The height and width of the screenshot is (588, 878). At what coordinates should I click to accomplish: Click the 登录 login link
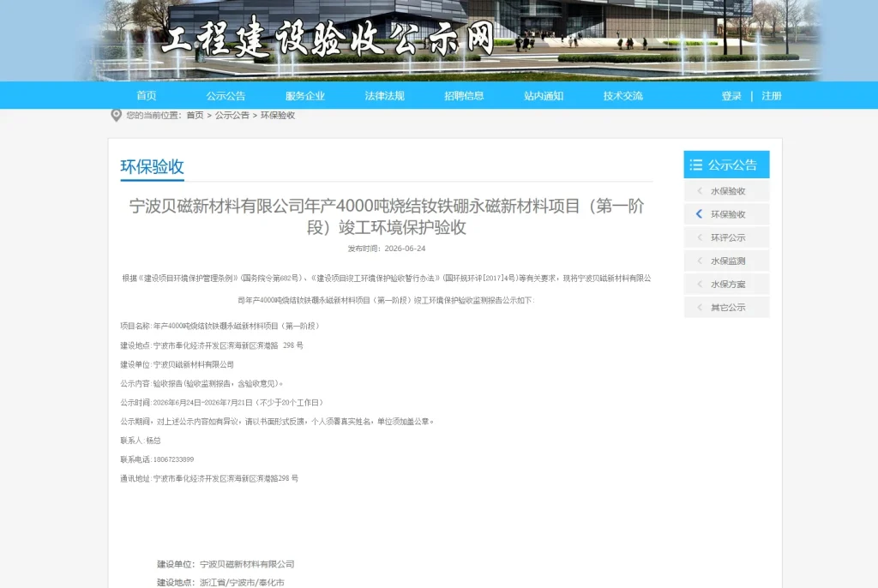(731, 96)
